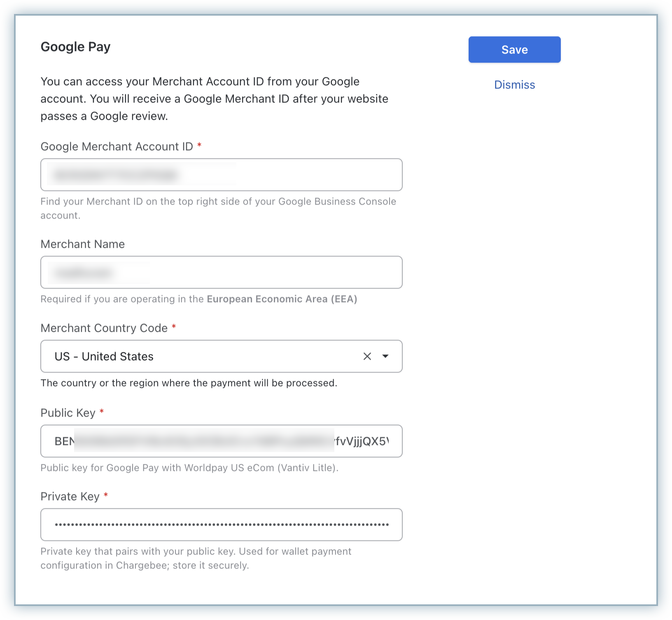Click the Dismiss link

(514, 85)
